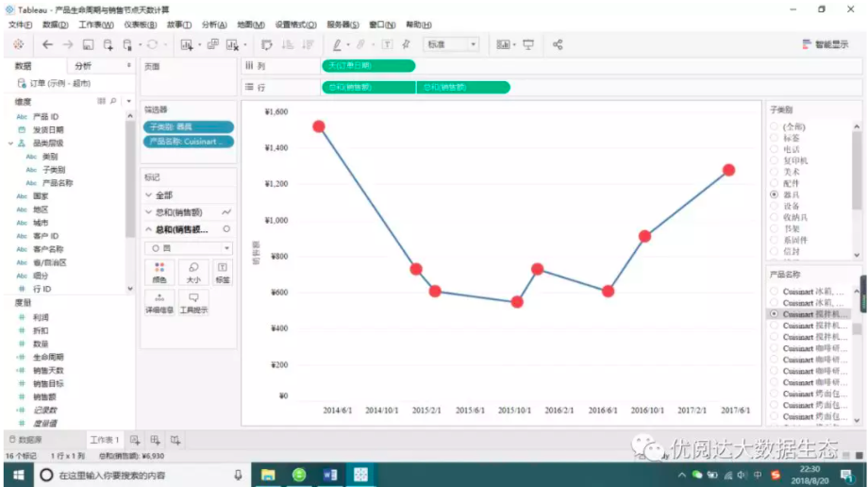Screen dimensions: 868x487
Task: Open the 标准 view size dropdown
Action: pos(451,45)
